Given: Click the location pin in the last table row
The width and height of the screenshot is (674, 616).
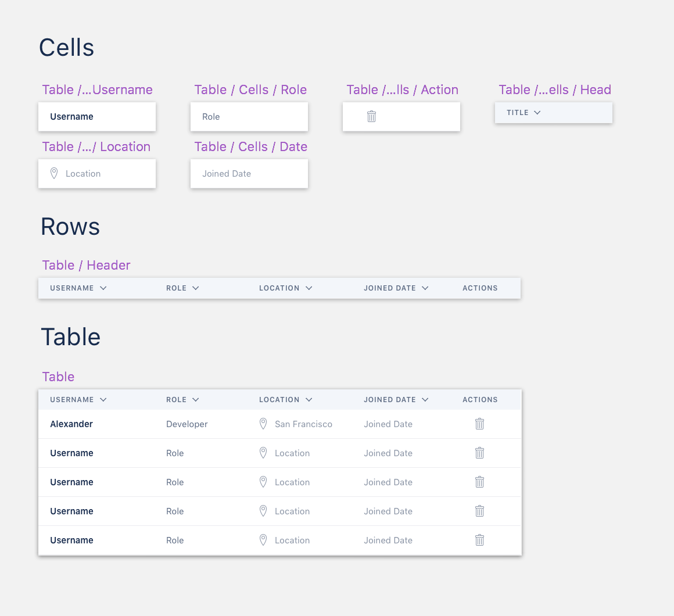Looking at the screenshot, I should (263, 540).
